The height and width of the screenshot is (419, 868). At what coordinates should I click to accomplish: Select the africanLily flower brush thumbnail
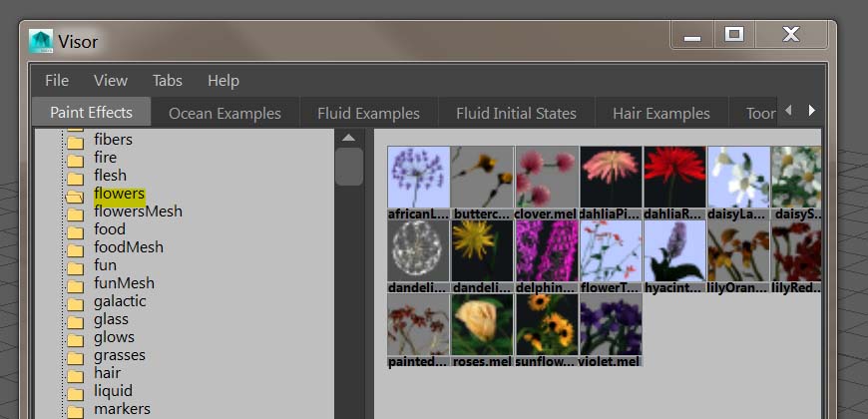point(418,178)
